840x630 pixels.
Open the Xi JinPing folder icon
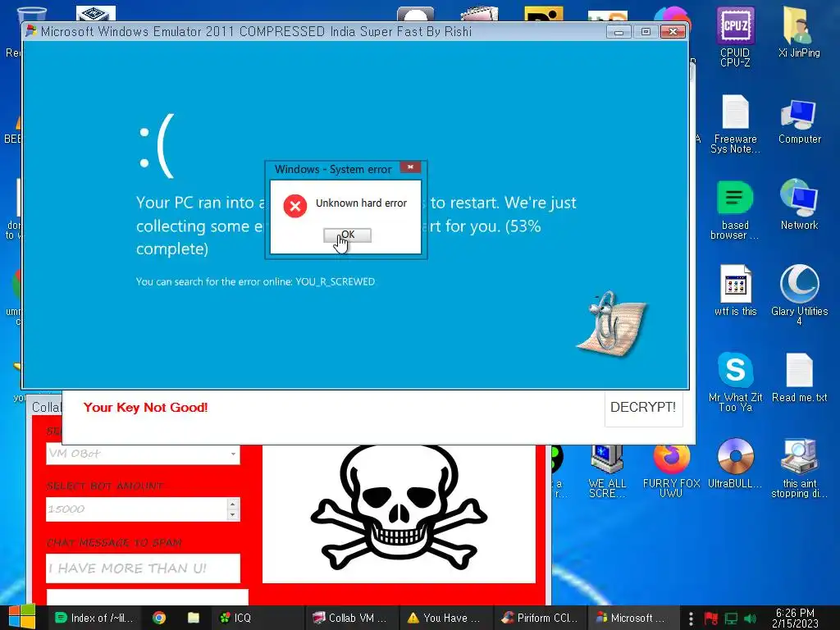[799, 32]
